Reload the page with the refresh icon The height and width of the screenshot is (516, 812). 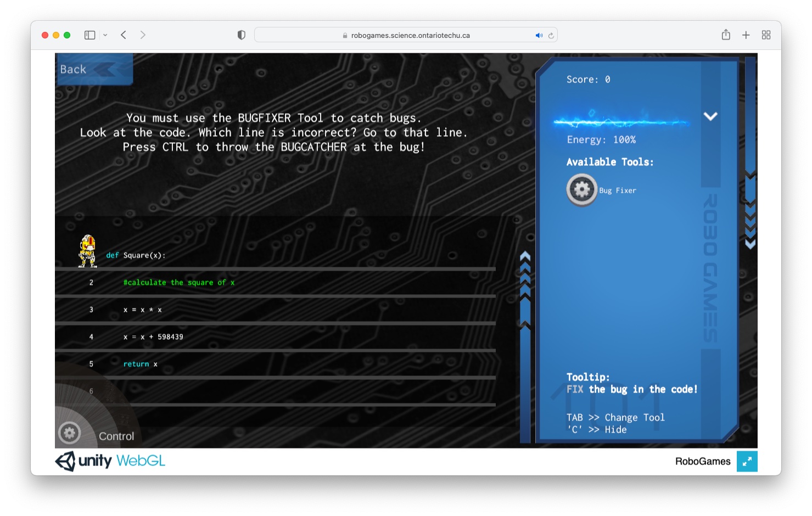551,36
